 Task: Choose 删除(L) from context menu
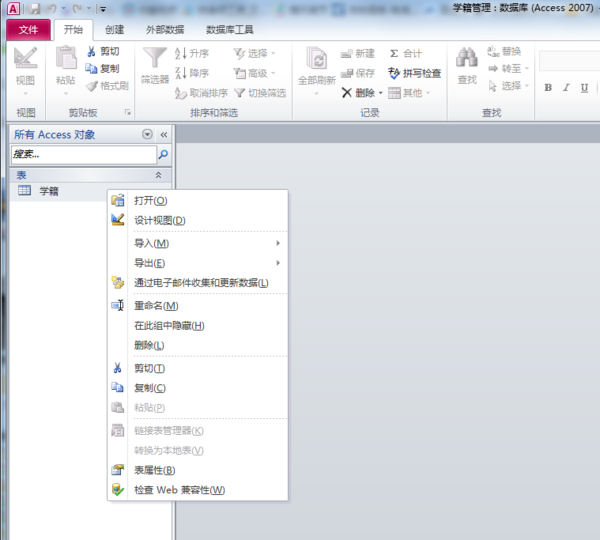(198, 345)
